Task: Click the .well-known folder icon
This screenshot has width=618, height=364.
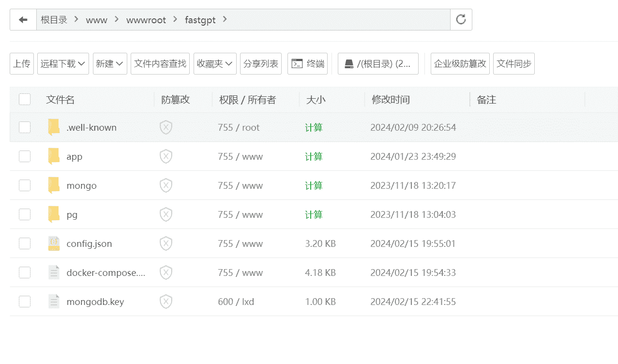Action: (54, 127)
